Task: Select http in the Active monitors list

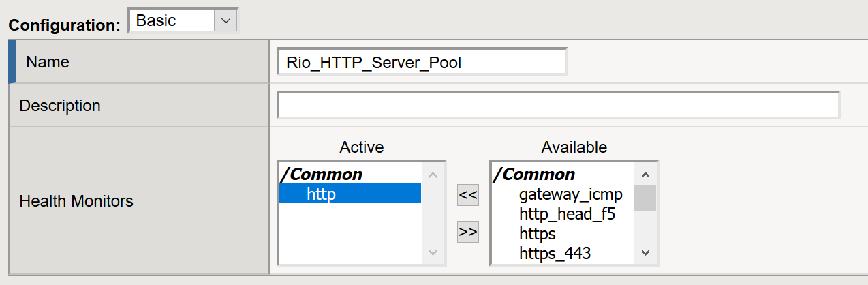Action: pyautogui.click(x=350, y=194)
